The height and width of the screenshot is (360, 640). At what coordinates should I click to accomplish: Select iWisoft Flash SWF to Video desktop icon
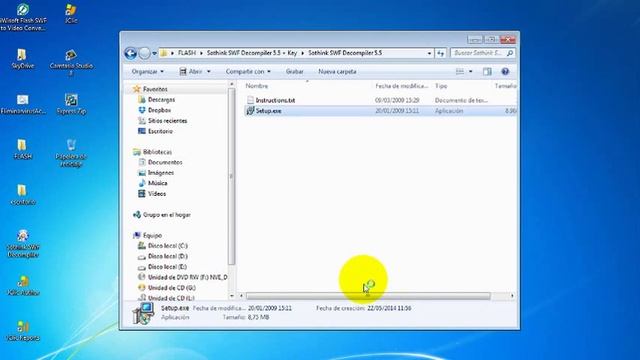pyautogui.click(x=23, y=17)
